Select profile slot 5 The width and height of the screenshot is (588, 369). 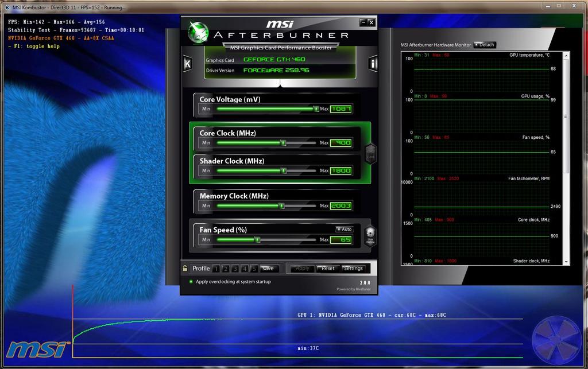pos(254,269)
